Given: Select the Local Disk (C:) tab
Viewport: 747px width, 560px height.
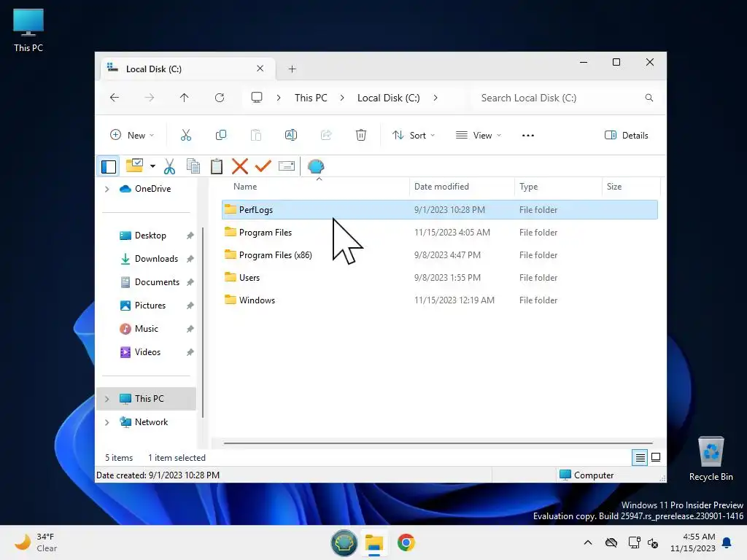Looking at the screenshot, I should [187, 69].
